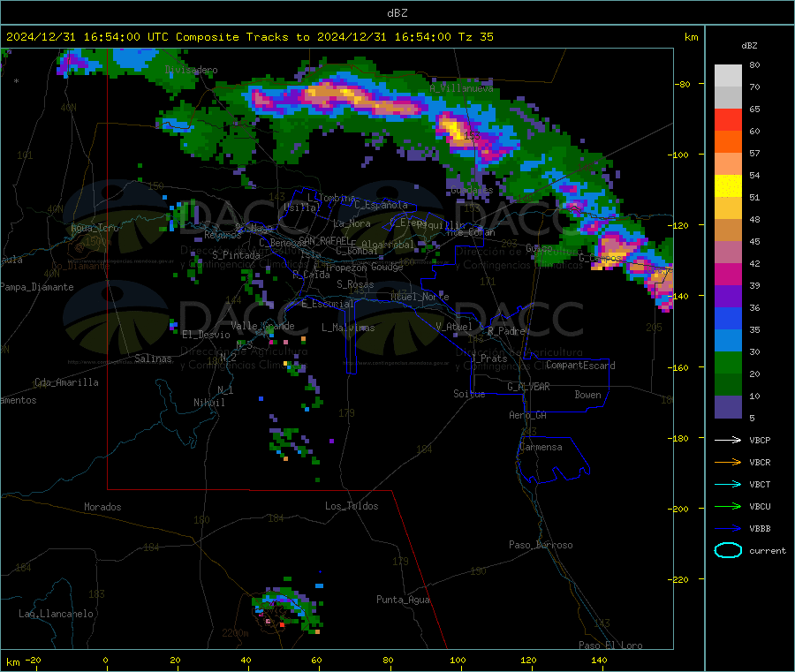Click the Guadales place label

pos(472,190)
